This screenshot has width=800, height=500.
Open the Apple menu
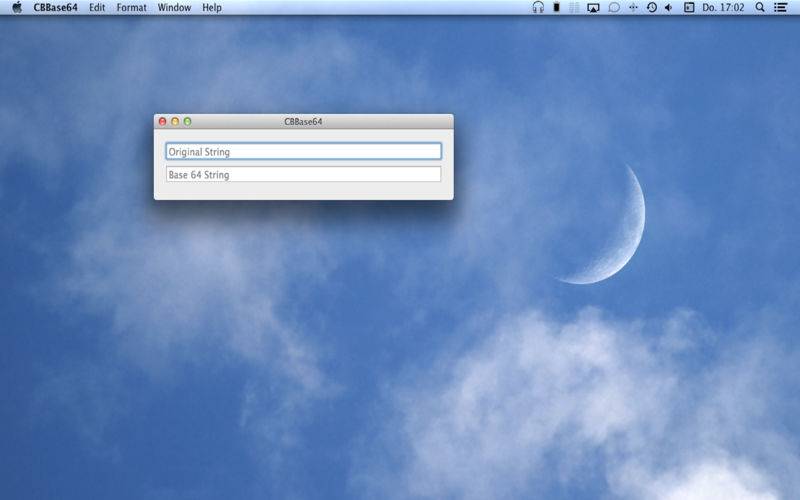pos(17,7)
